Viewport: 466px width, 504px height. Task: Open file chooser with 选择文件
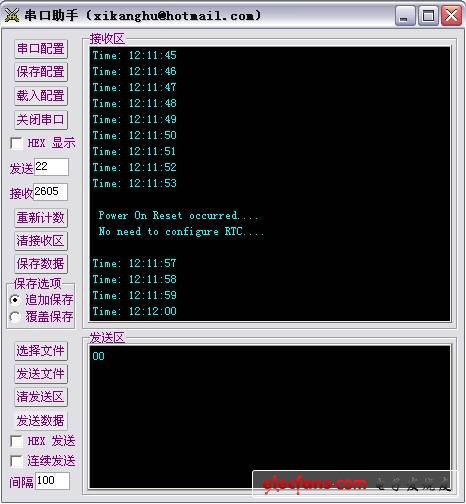coord(41,351)
